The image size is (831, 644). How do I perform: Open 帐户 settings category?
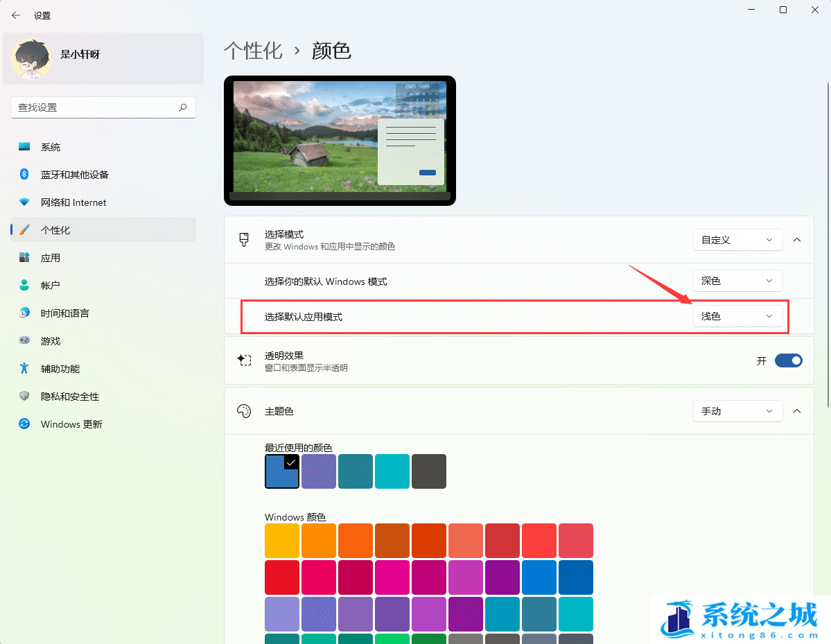click(103, 285)
